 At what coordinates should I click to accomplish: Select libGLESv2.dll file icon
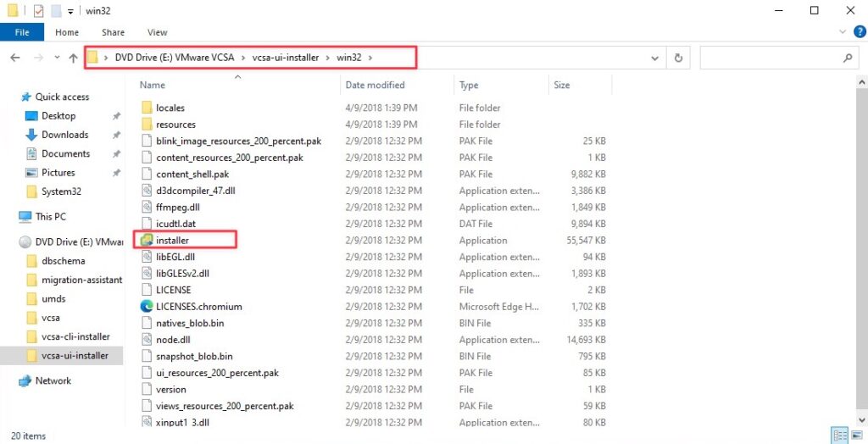point(146,274)
